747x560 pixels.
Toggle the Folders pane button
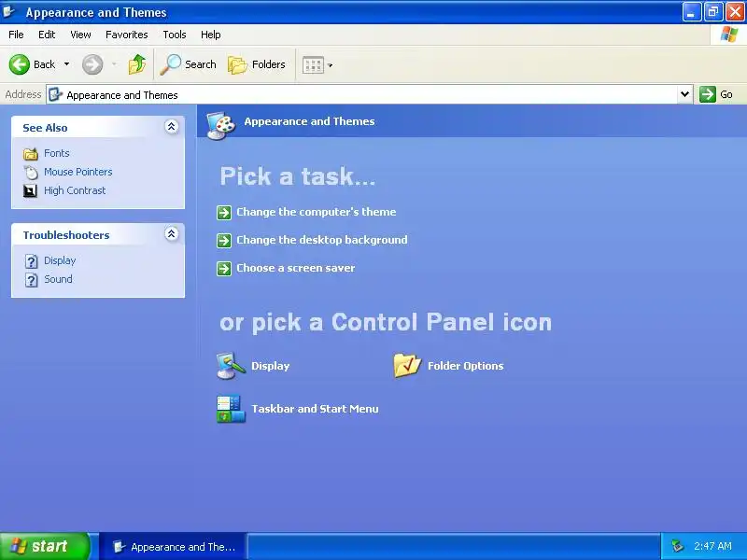click(x=257, y=64)
